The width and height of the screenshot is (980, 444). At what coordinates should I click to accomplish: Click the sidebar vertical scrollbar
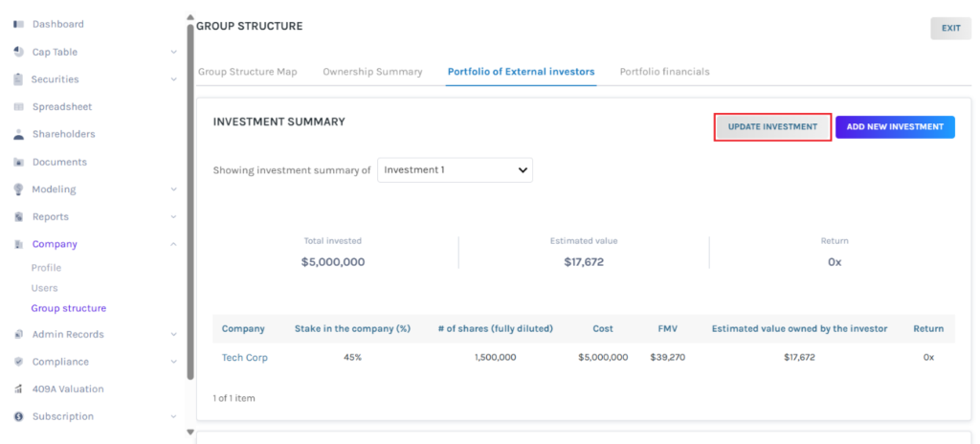(x=189, y=191)
